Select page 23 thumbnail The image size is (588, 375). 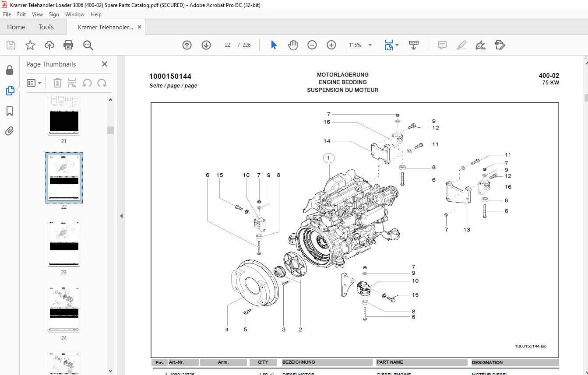point(64,244)
